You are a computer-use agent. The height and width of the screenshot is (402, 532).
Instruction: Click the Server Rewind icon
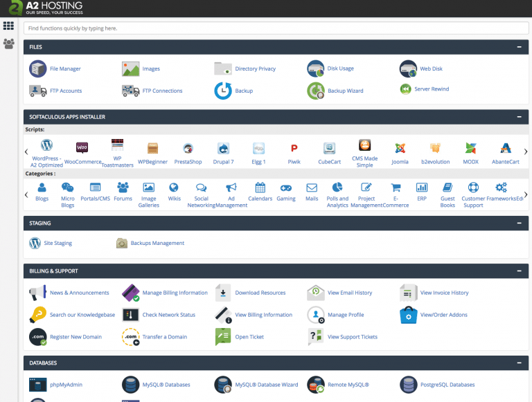click(x=405, y=89)
